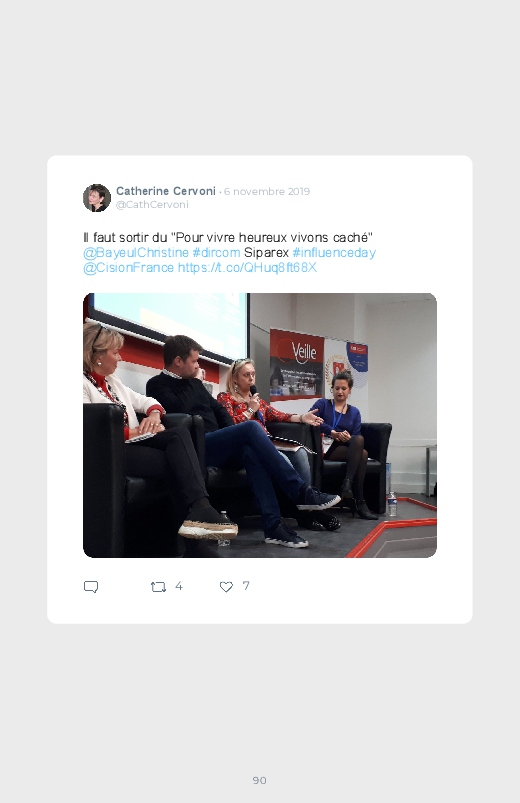Click the reply speech bubble icon

91,586
